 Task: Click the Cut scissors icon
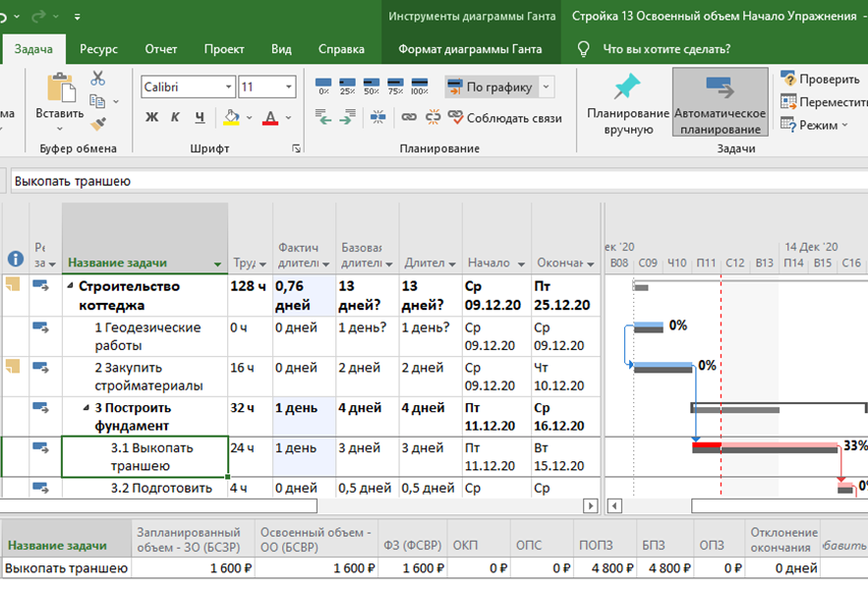point(97,79)
